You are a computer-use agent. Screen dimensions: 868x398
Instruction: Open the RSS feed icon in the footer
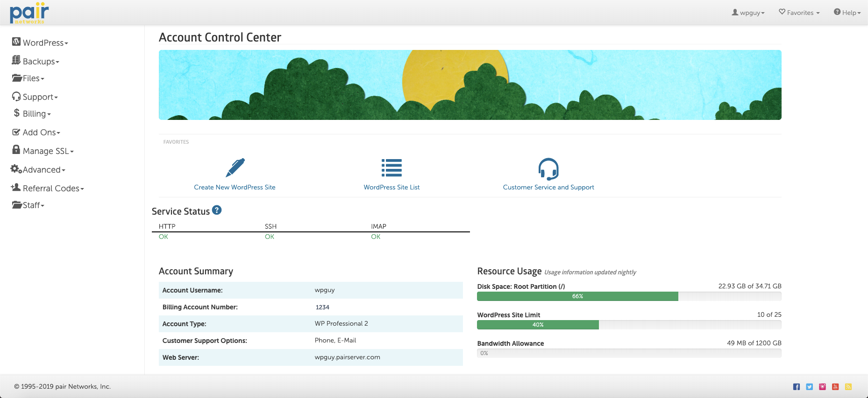click(x=848, y=387)
